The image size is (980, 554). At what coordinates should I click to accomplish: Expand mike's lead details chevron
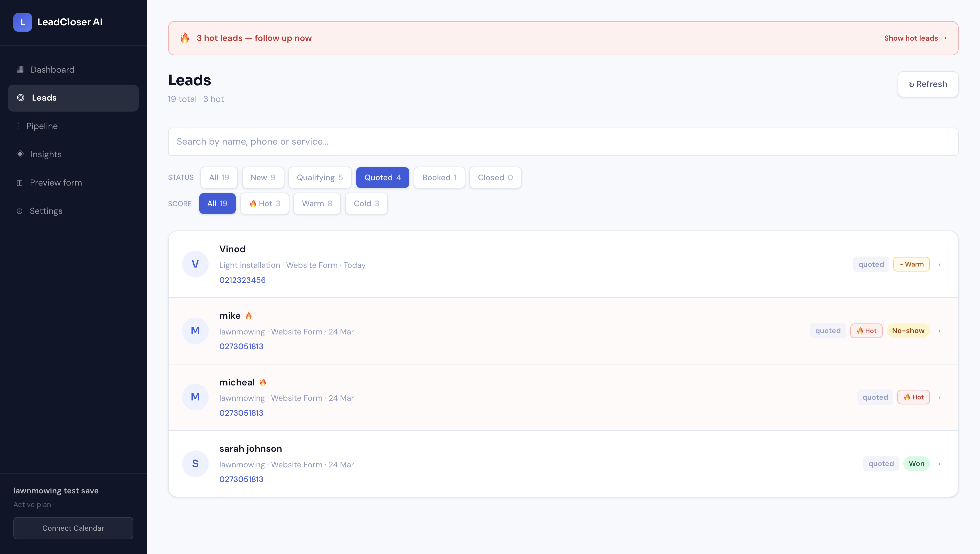pos(939,331)
